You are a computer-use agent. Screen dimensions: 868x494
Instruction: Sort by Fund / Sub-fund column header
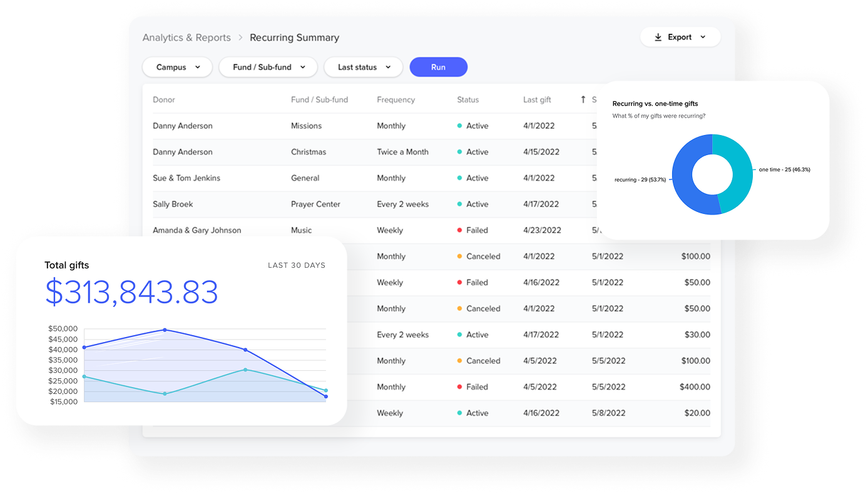tap(319, 100)
